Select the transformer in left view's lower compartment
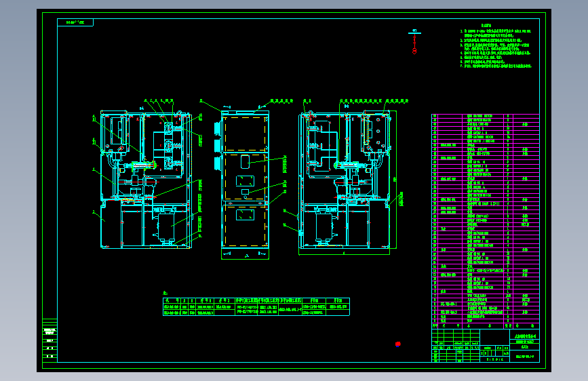This screenshot has width=588, height=381. click(x=165, y=225)
